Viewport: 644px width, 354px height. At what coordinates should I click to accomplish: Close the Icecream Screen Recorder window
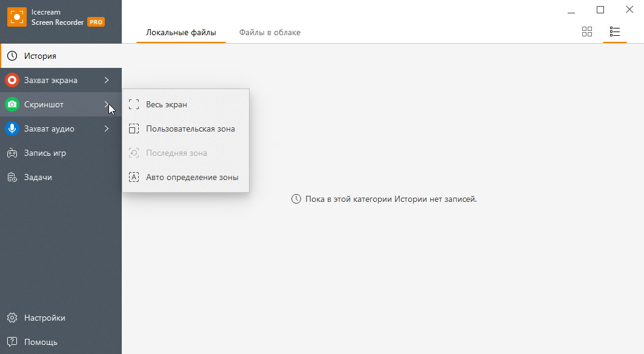(629, 10)
